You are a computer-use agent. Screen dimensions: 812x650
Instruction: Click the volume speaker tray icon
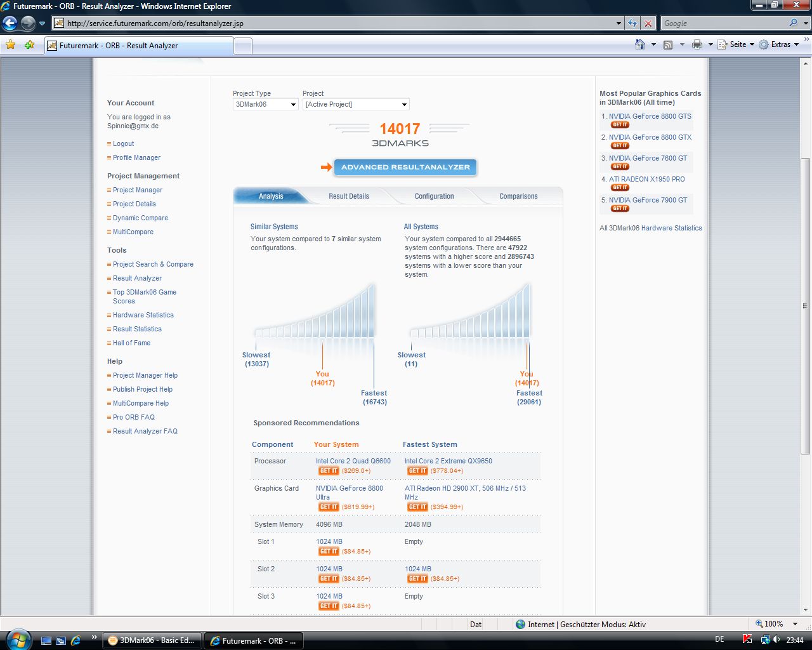point(777,640)
